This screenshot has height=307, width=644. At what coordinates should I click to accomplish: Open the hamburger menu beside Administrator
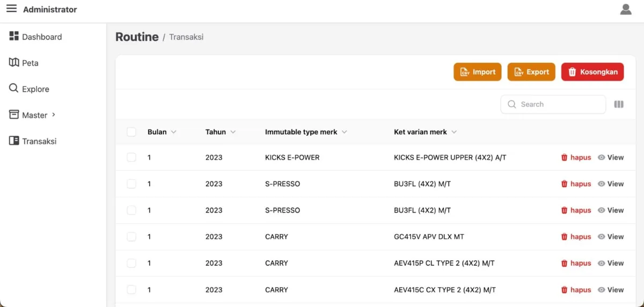pyautogui.click(x=11, y=9)
